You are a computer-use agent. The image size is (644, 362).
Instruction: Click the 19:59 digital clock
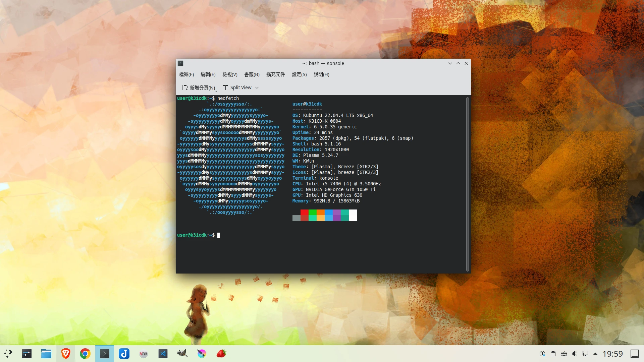click(x=612, y=354)
